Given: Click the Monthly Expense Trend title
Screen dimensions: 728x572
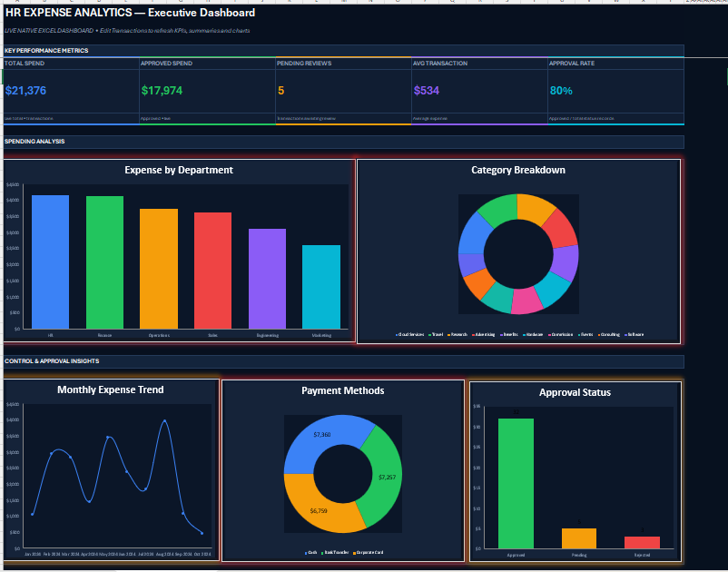Looking at the screenshot, I should [111, 390].
